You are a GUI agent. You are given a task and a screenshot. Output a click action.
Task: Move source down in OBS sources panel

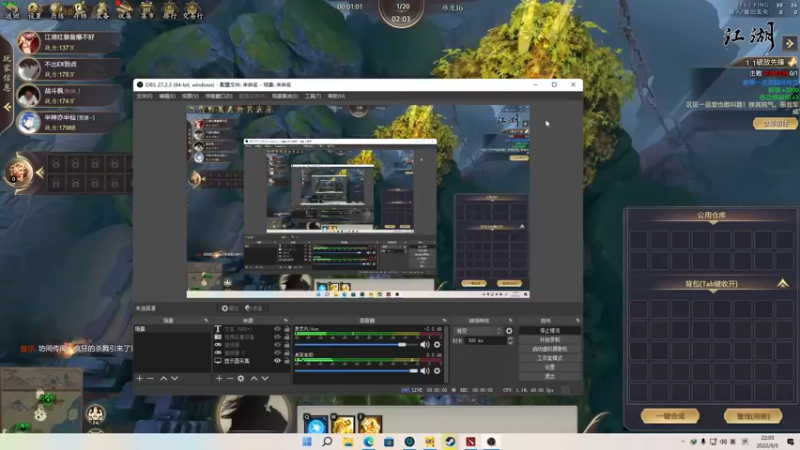265,378
